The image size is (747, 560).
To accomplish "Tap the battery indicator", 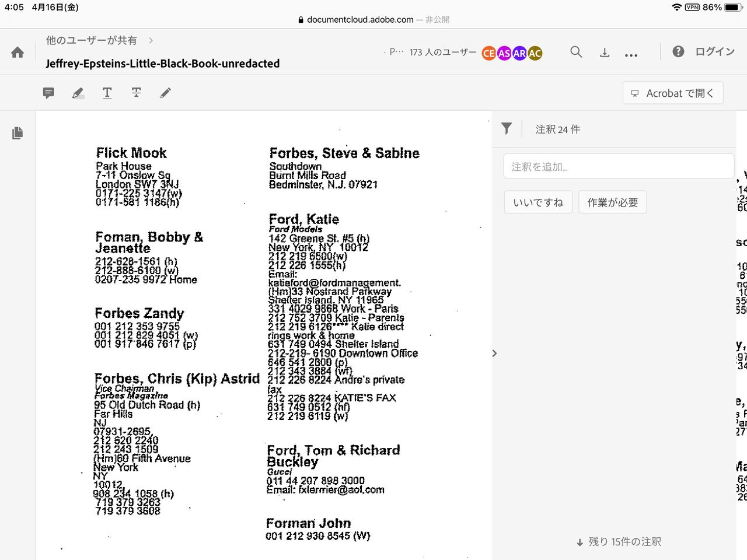I will [732, 8].
